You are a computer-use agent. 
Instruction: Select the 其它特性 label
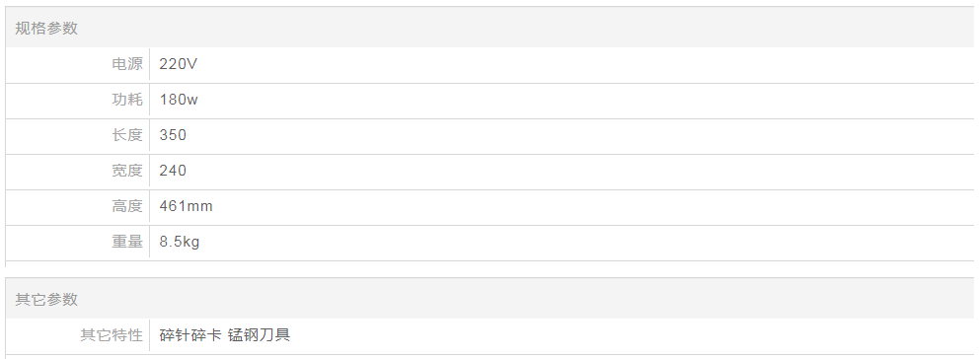112,335
